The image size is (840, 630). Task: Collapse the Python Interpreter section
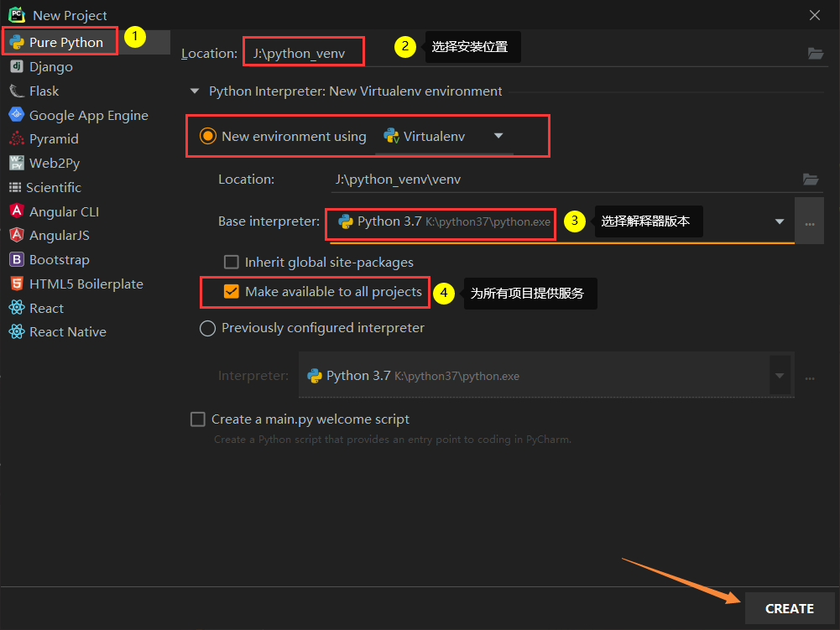point(195,91)
